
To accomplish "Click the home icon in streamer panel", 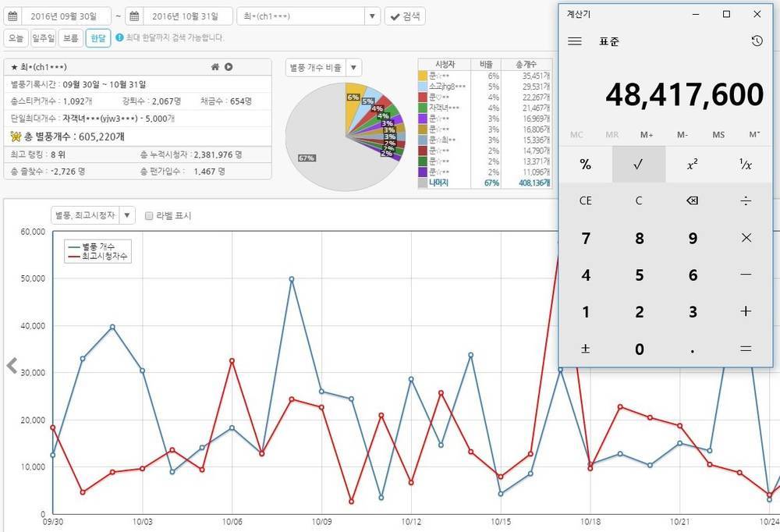I will [215, 67].
